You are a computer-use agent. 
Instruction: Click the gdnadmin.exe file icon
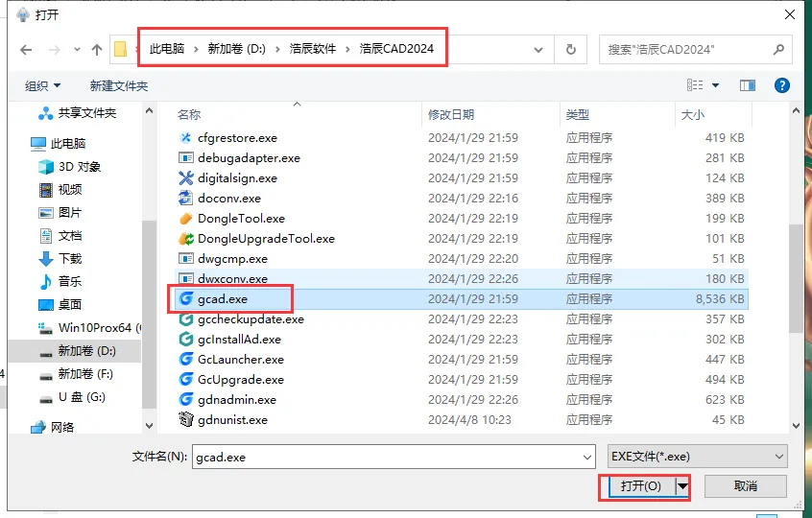[185, 400]
